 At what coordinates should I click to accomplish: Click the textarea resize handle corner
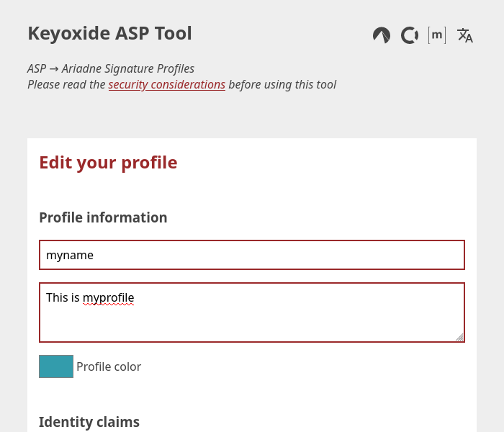459,337
